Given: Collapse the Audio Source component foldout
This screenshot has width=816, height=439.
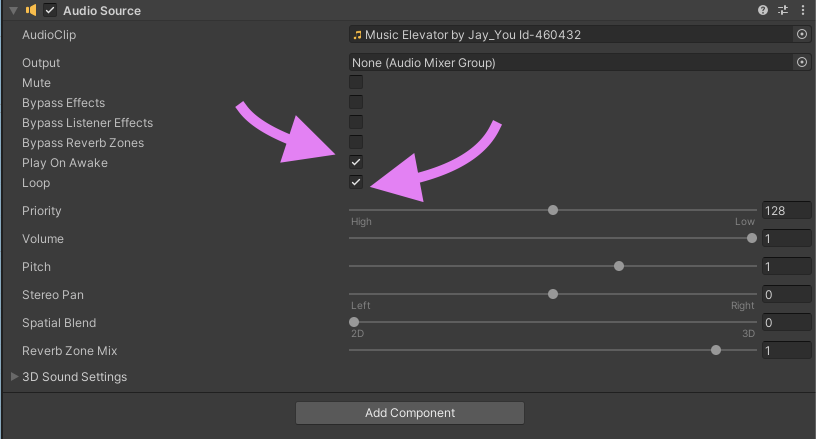Looking at the screenshot, I should (x=13, y=10).
